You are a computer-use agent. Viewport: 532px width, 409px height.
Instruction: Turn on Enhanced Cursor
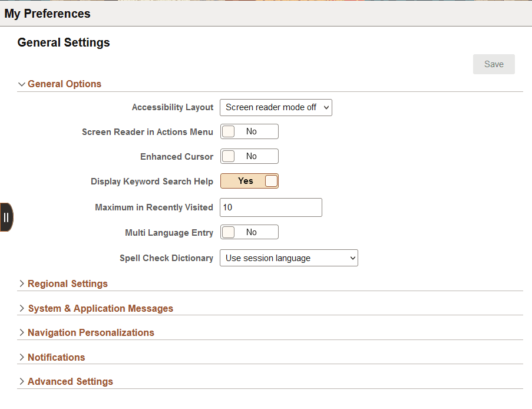pyautogui.click(x=249, y=156)
